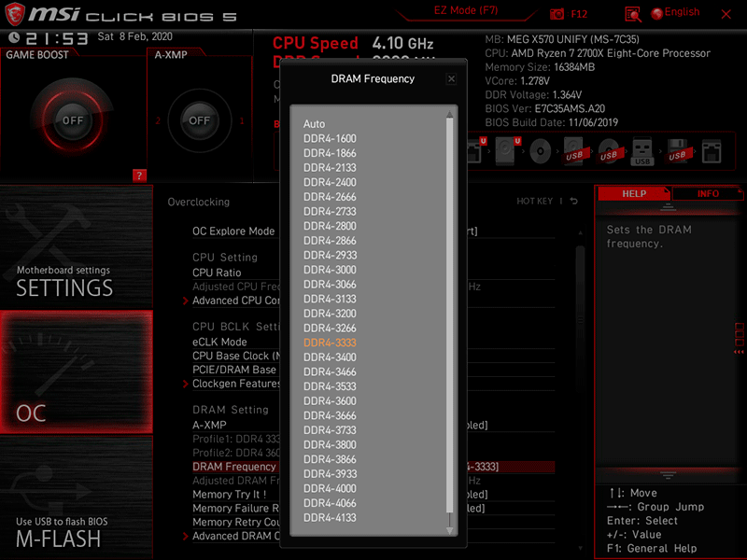
Task: Click the USB floppy boot device icon
Action: [x=678, y=151]
